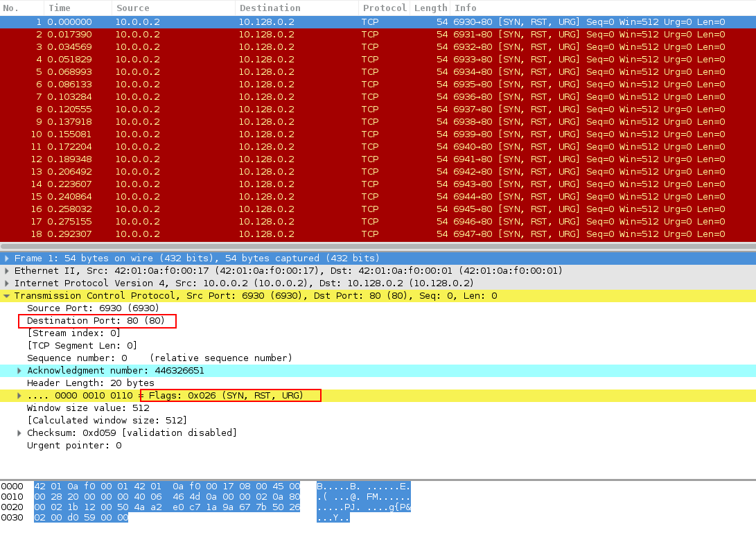Select packet 18 with source port 6947
Viewport: 756px width, 542px height.
tap(378, 234)
